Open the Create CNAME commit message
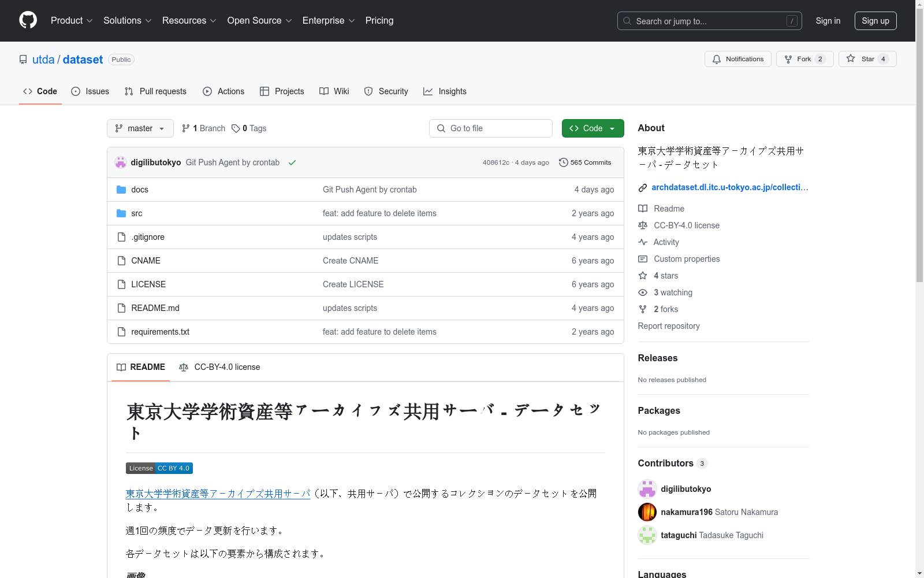Image resolution: width=924 pixels, height=578 pixels. pos(351,261)
